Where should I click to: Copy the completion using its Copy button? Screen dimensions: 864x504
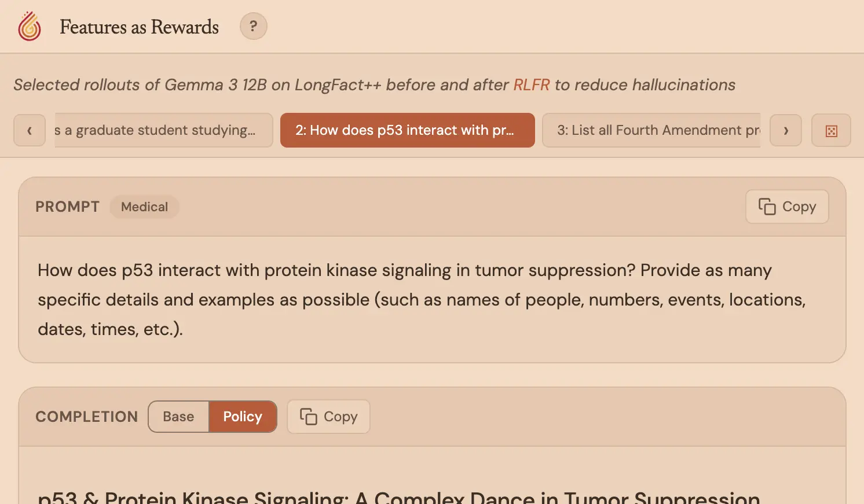pyautogui.click(x=328, y=416)
